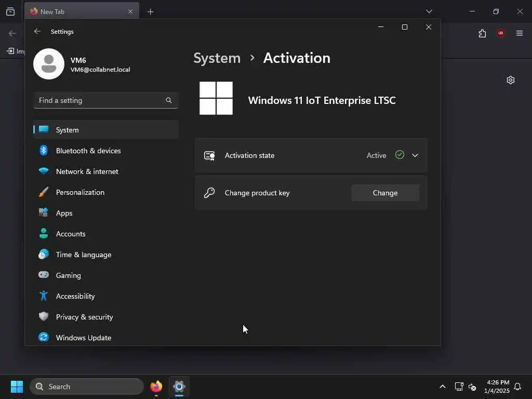Click the Windows 11 IoT Enterprise LTSC title
Screen dimensions: 532x399
[x=322, y=100]
